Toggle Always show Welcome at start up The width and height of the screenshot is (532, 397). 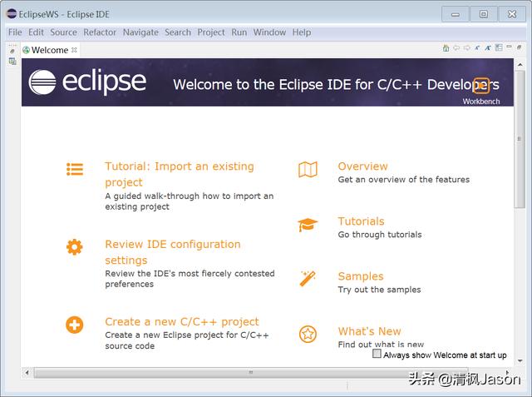(377, 354)
